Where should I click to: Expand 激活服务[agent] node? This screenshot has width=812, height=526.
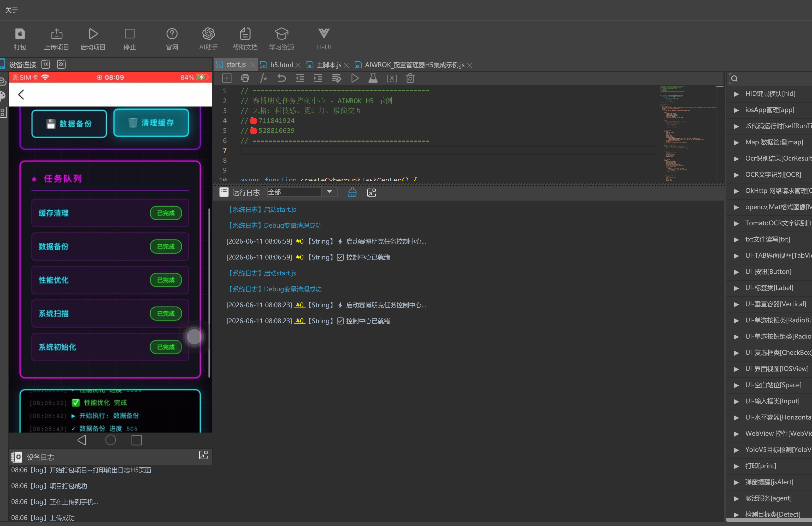[x=736, y=499]
